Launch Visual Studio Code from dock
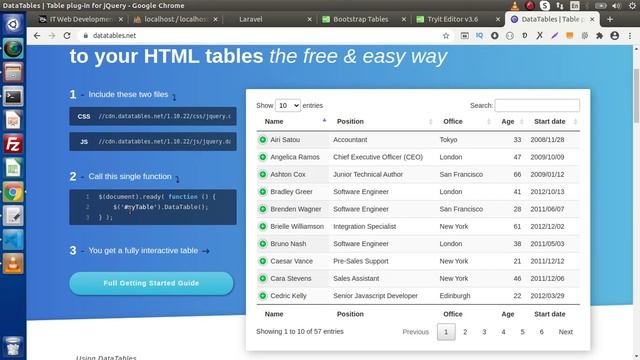Screen dimensions: 640x360 pyautogui.click(x=13, y=240)
